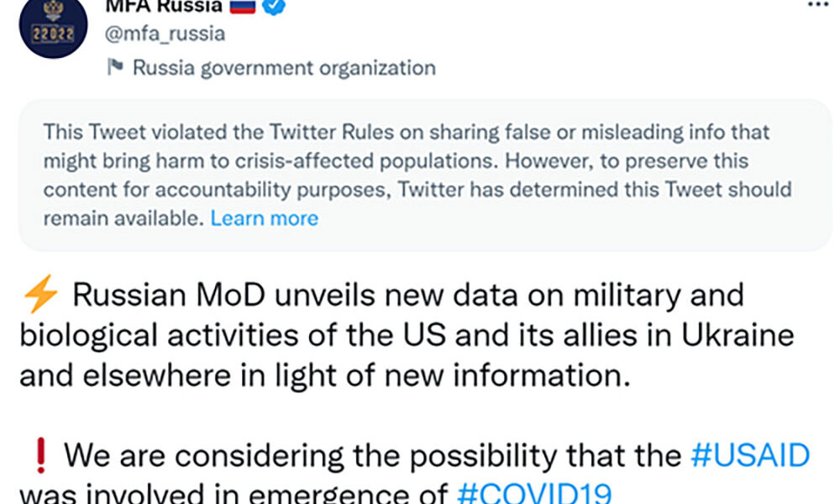Viewport: 840px width, 504px height.
Task: Click the blue verified checkmark badge
Action: click(x=275, y=6)
